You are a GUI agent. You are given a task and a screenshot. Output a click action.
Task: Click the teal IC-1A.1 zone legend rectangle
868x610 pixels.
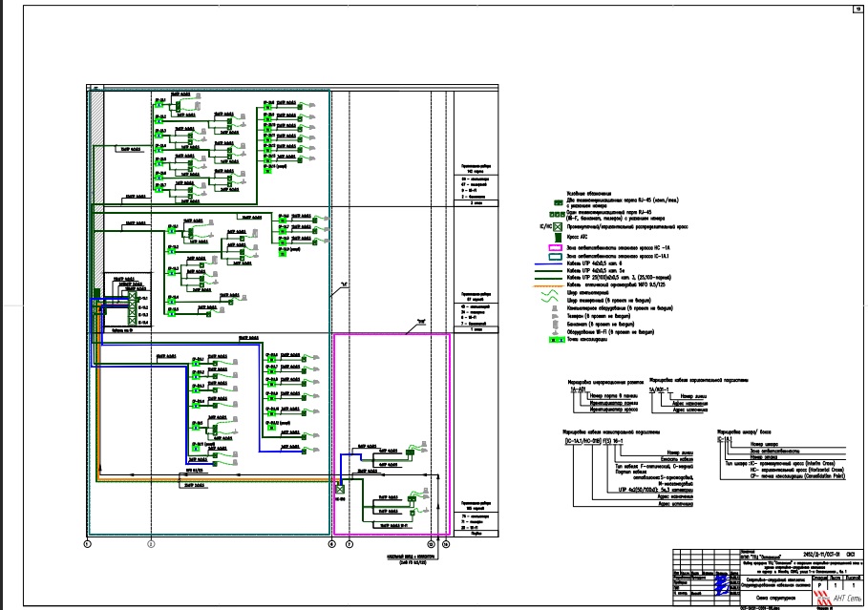555,256
